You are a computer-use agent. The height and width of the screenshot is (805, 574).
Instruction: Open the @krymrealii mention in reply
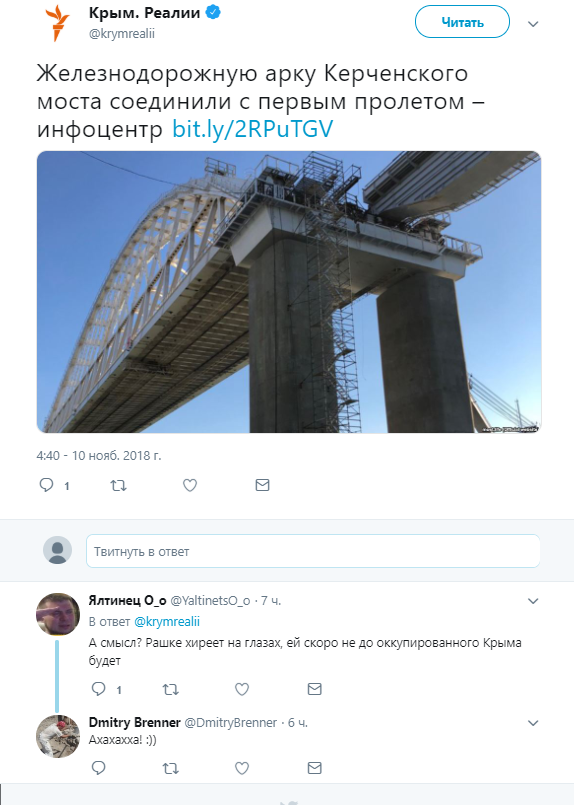coord(167,622)
